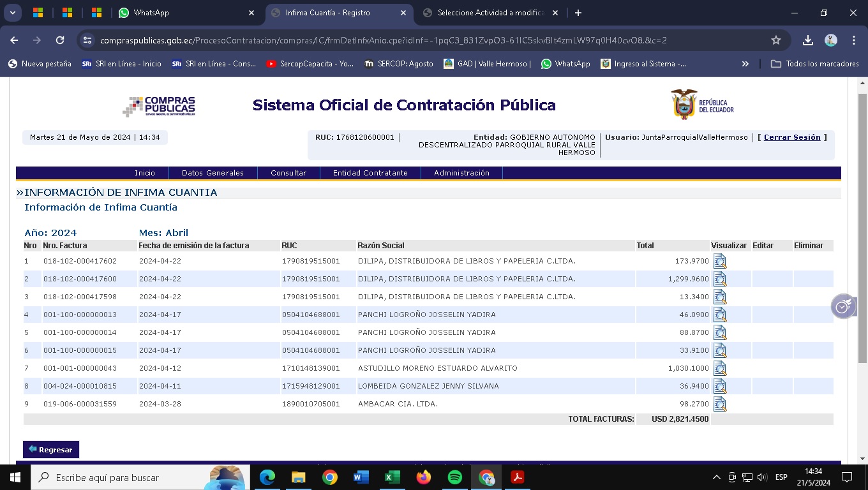The height and width of the screenshot is (490, 868).
Task: Switch to the WhatsApp browser tab
Action: click(185, 13)
